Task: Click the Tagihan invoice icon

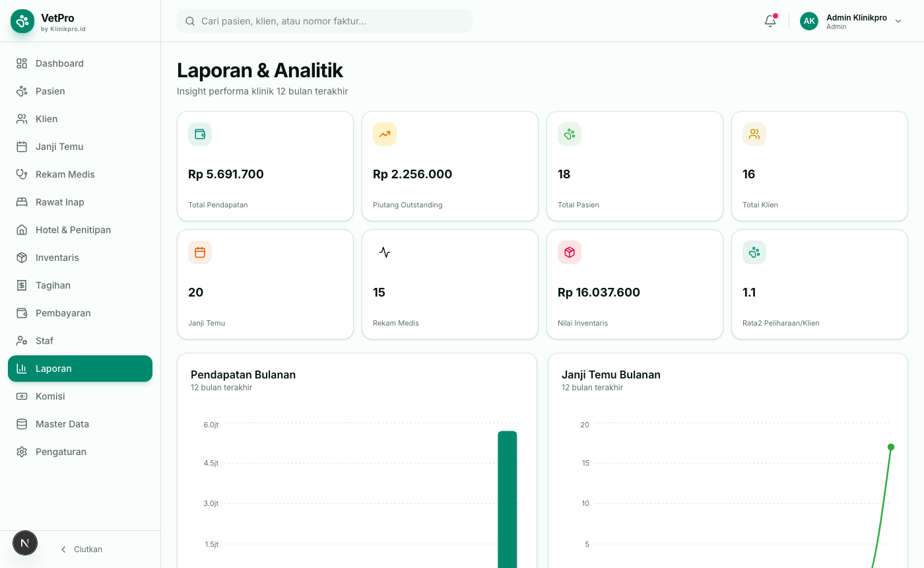Action: (22, 285)
